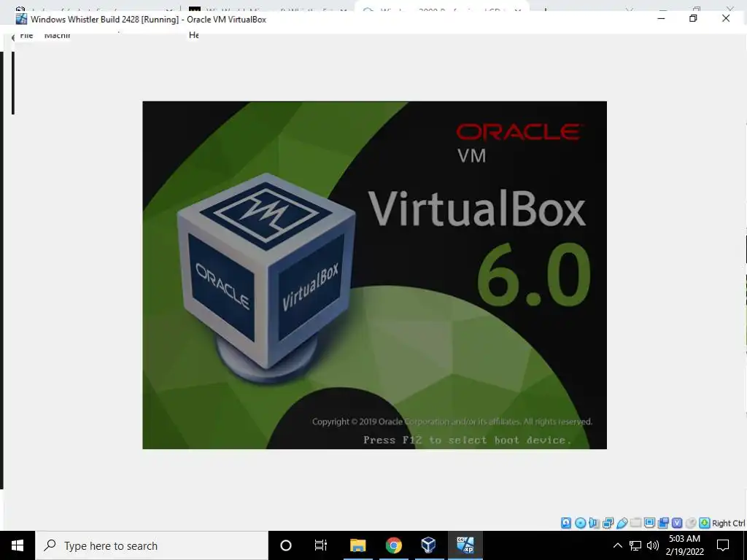Click the running XP VM taskbar icon
The width and height of the screenshot is (747, 560).
(465, 545)
